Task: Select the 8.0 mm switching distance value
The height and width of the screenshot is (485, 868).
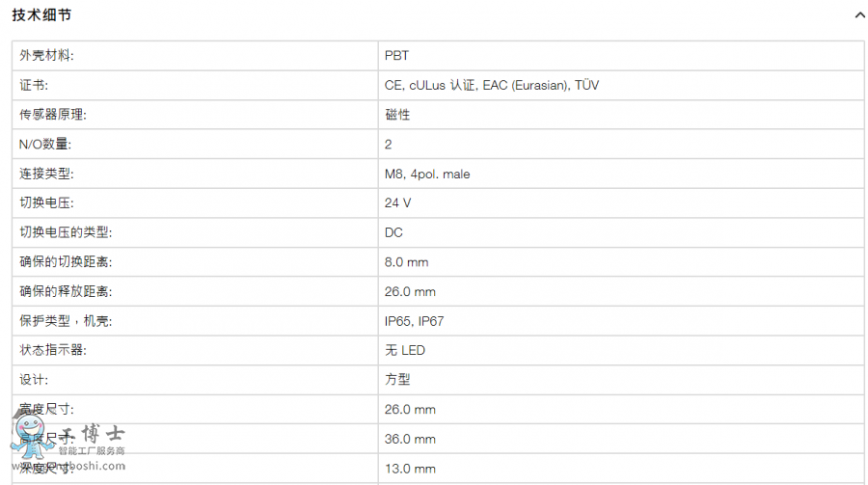Action: [x=406, y=262]
